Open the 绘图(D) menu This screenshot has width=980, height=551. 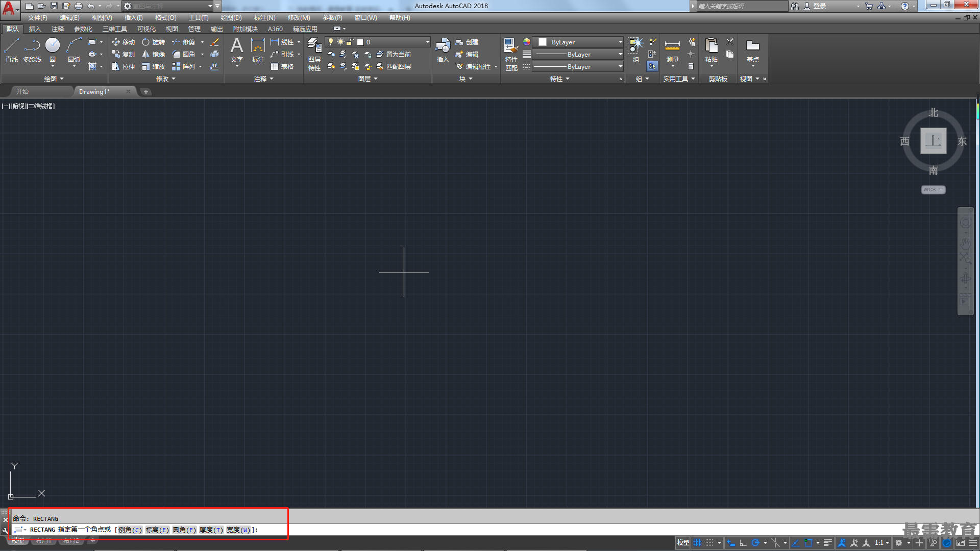(231, 18)
